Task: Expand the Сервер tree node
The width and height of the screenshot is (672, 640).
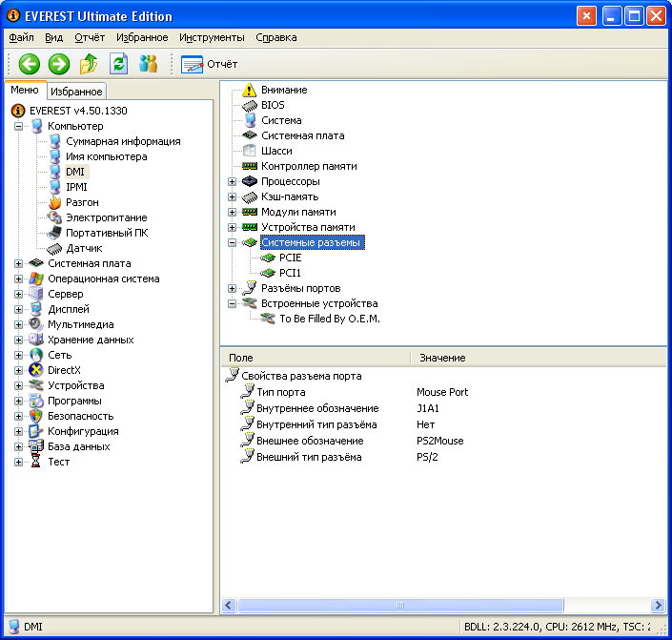Action: (18, 294)
